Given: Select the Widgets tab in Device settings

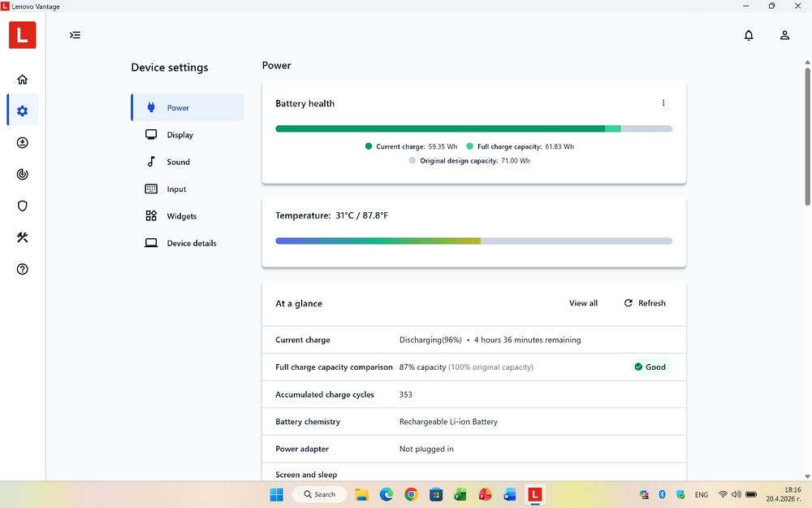Looking at the screenshot, I should [188, 216].
